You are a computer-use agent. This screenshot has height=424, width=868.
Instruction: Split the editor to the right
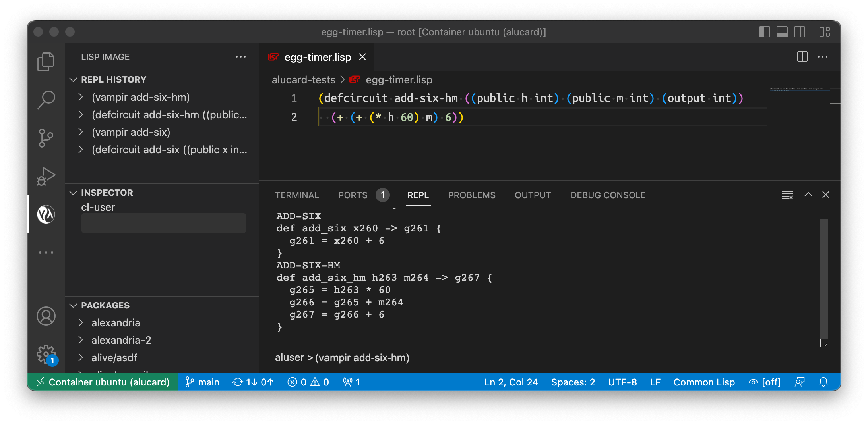(802, 57)
